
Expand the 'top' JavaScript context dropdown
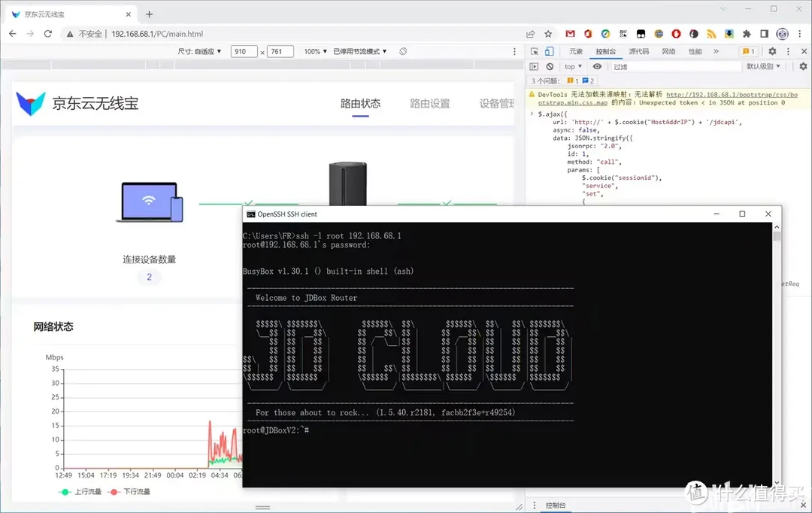[x=573, y=67]
